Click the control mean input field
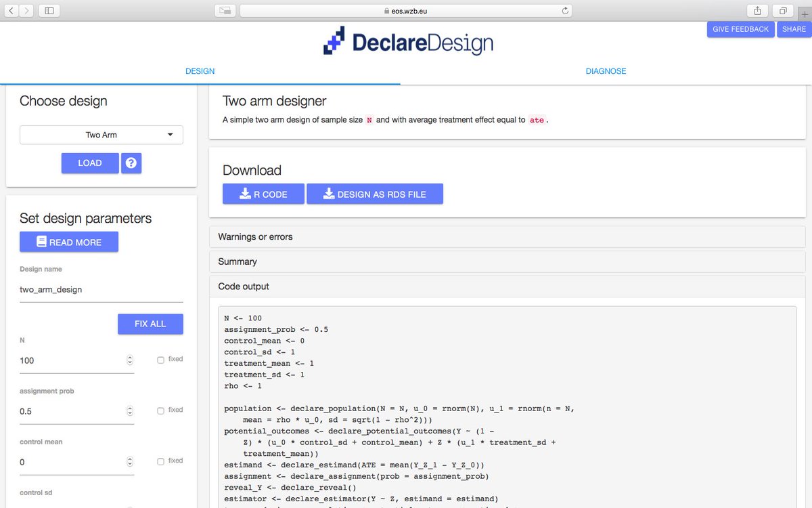This screenshot has height=508, width=812. tap(76, 462)
